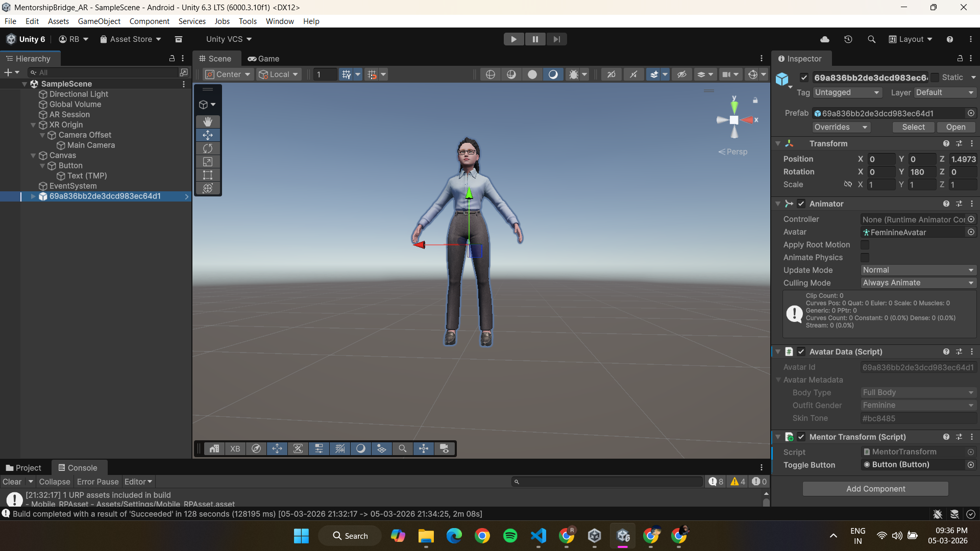Viewport: 980px width, 551px height.
Task: Click the Position Z value field
Action: (963, 159)
